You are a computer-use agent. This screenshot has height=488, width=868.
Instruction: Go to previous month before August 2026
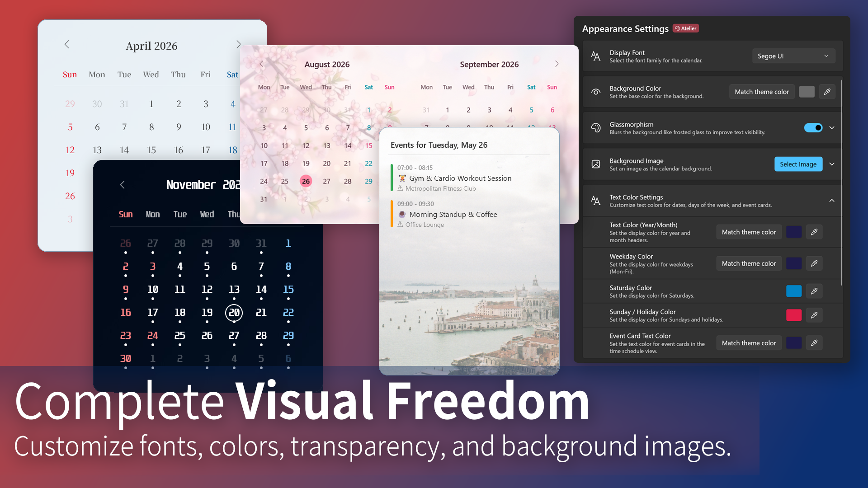[261, 64]
